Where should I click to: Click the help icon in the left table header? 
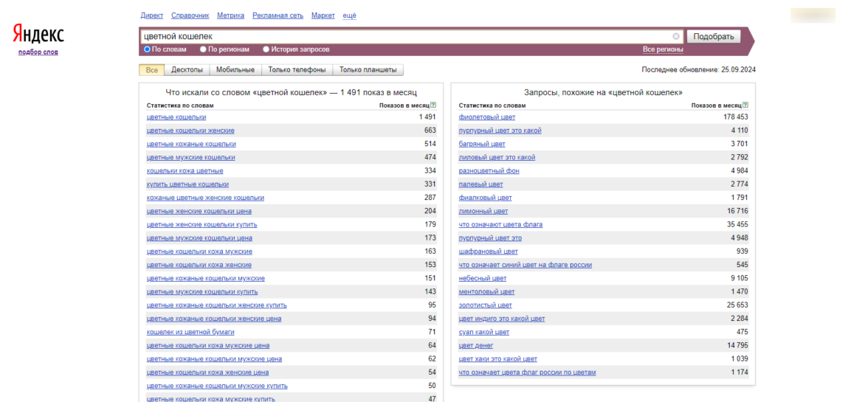coord(433,105)
